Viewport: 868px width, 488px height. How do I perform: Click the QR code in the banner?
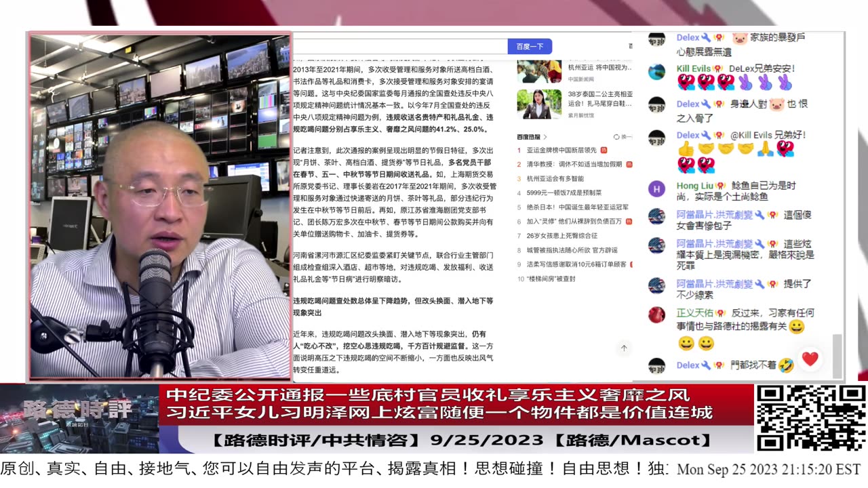coord(811,418)
